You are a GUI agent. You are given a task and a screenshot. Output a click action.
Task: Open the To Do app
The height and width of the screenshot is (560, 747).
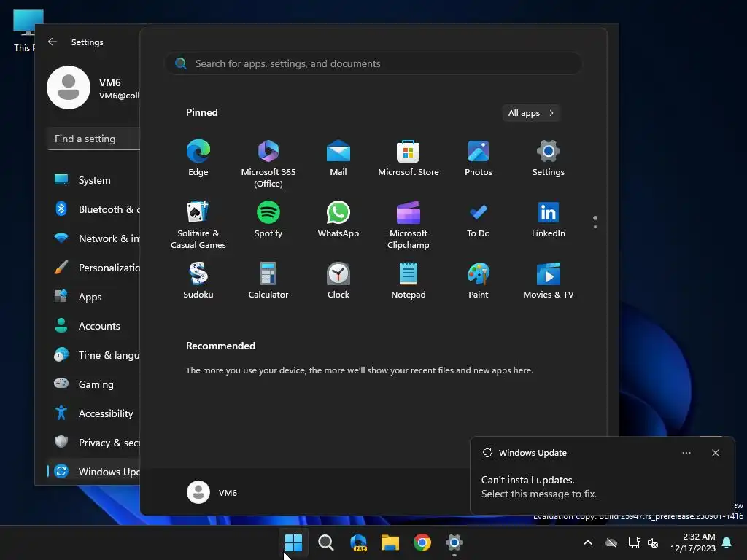pos(479,219)
